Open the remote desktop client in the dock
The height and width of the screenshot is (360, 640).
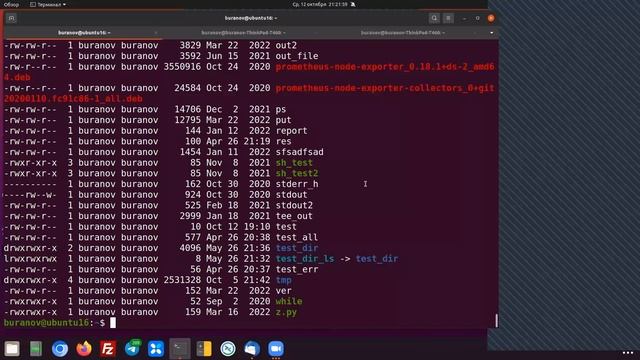coord(228,349)
